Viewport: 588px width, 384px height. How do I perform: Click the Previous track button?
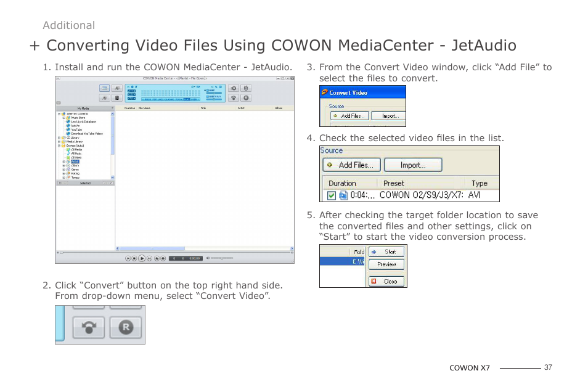128,258
